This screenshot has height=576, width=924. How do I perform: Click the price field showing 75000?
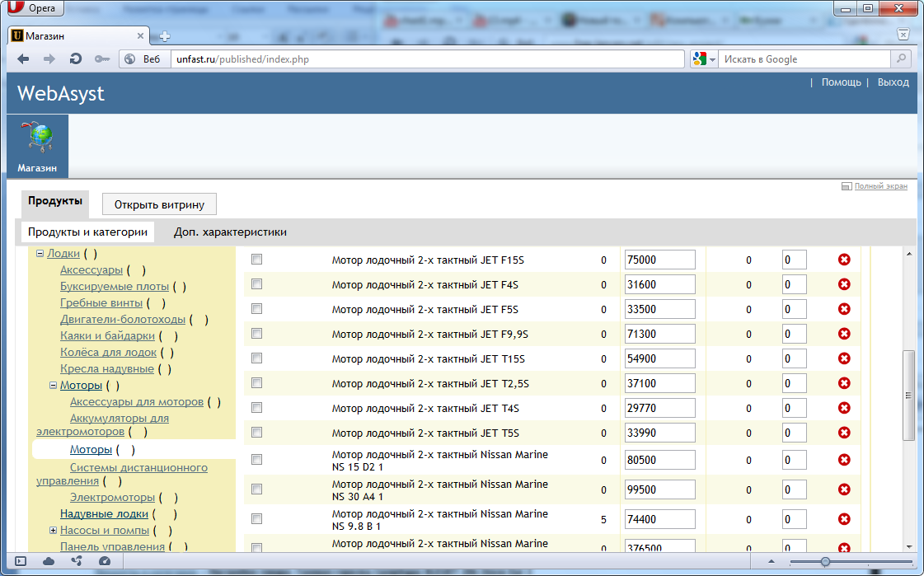[x=659, y=260]
